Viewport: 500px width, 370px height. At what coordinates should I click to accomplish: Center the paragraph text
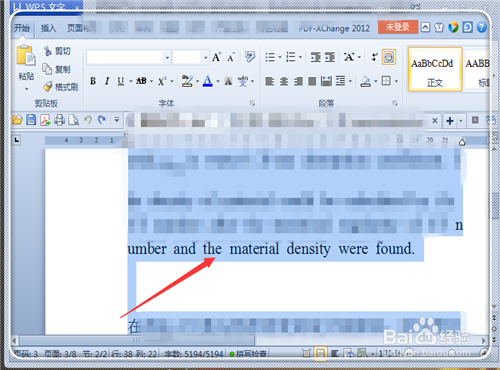[x=284, y=81]
